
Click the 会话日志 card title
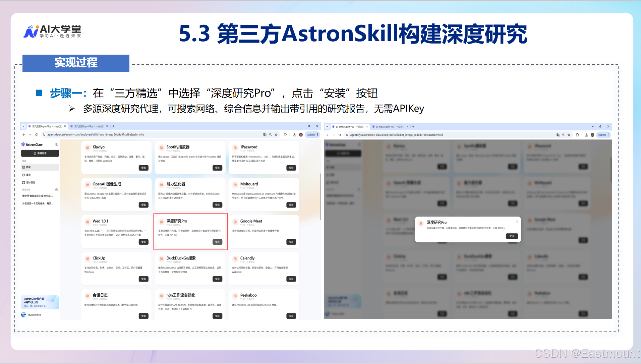click(100, 296)
